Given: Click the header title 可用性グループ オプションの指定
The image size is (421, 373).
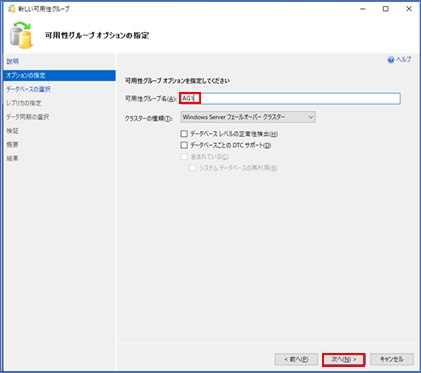Looking at the screenshot, I should pos(97,35).
